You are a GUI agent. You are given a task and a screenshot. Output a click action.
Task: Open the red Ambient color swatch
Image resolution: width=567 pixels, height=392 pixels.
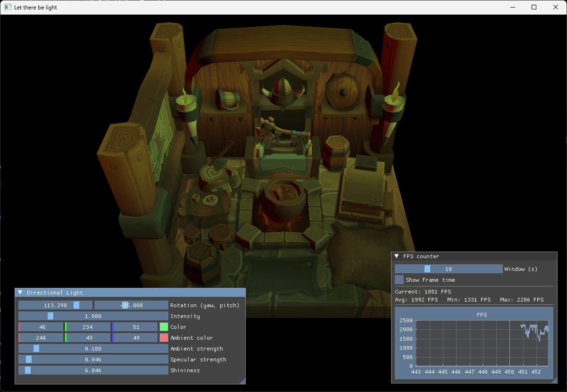click(164, 338)
